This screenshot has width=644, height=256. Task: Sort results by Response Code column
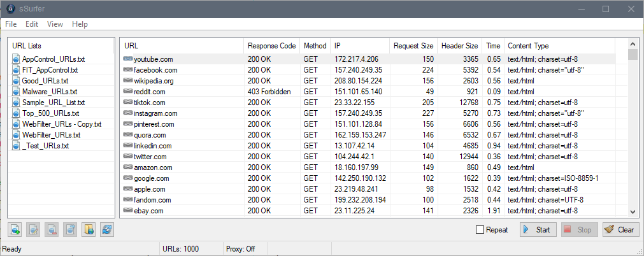271,46
